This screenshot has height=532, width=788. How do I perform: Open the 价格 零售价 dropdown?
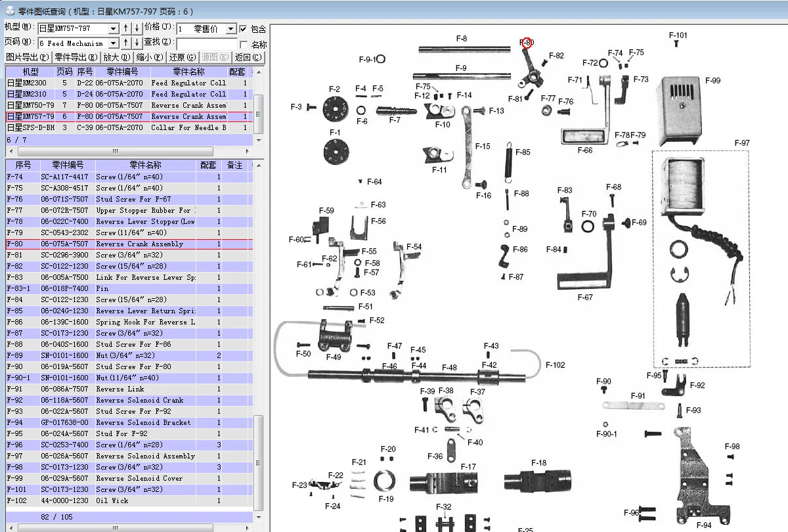(230, 29)
